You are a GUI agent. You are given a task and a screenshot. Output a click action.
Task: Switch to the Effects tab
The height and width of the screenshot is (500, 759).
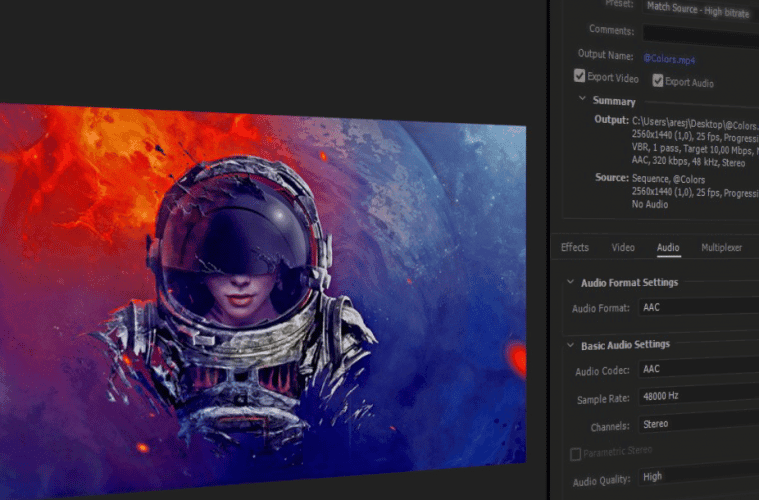click(575, 247)
